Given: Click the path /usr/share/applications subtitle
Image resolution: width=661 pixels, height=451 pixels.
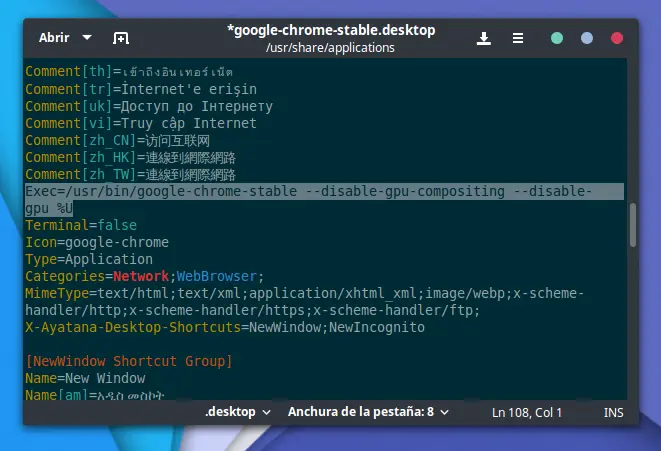Looking at the screenshot, I should pos(330,48).
